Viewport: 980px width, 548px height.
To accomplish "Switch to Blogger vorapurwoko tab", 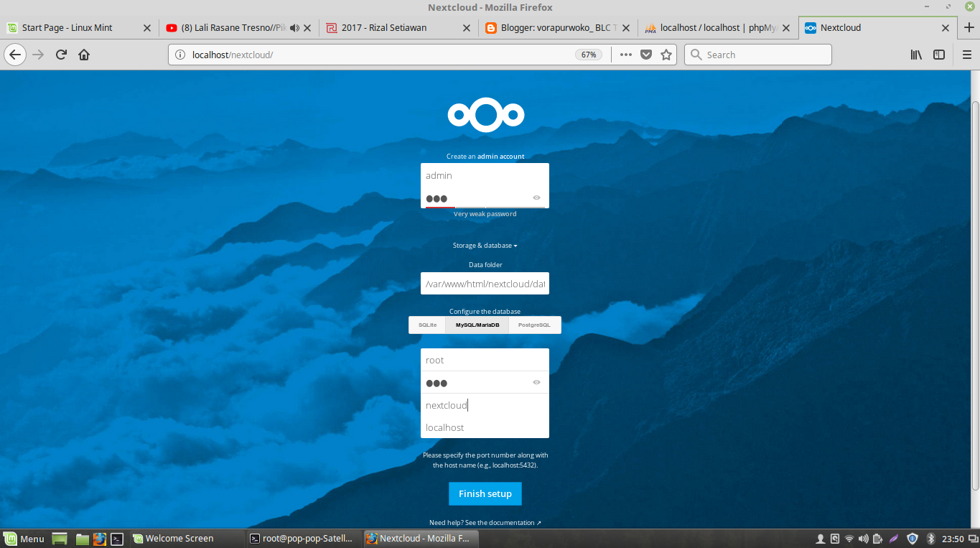I will 559,28.
